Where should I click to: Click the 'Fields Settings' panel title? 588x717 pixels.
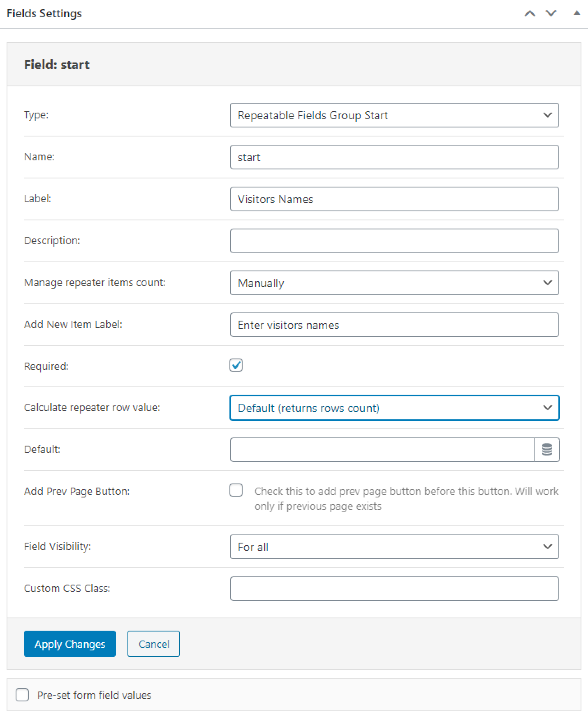pyautogui.click(x=44, y=14)
